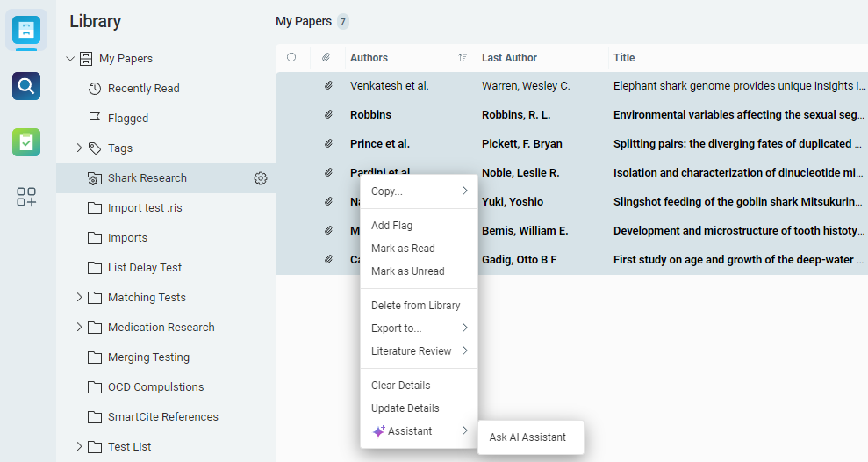Image resolution: width=868 pixels, height=462 pixels.
Task: Expand the Matching Tests folder
Action: [x=79, y=298]
